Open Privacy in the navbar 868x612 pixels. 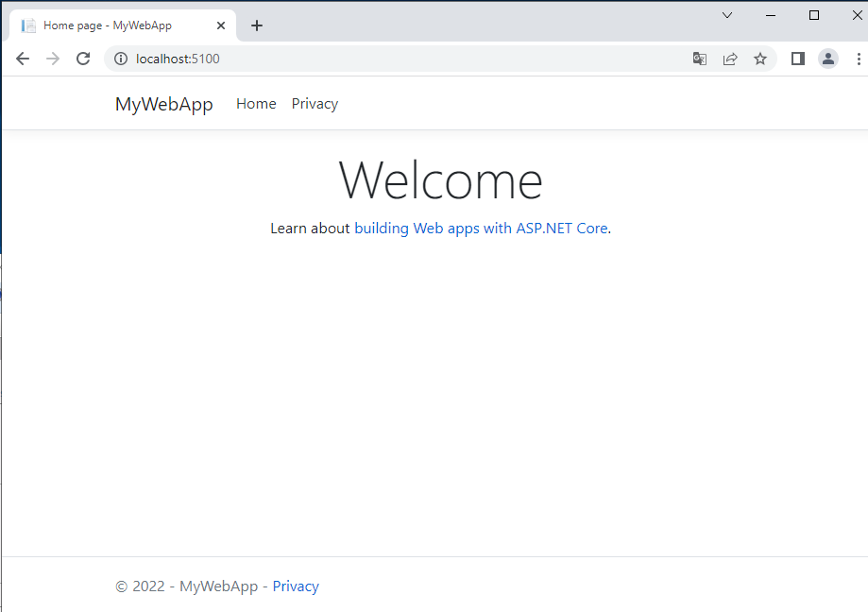coord(315,104)
